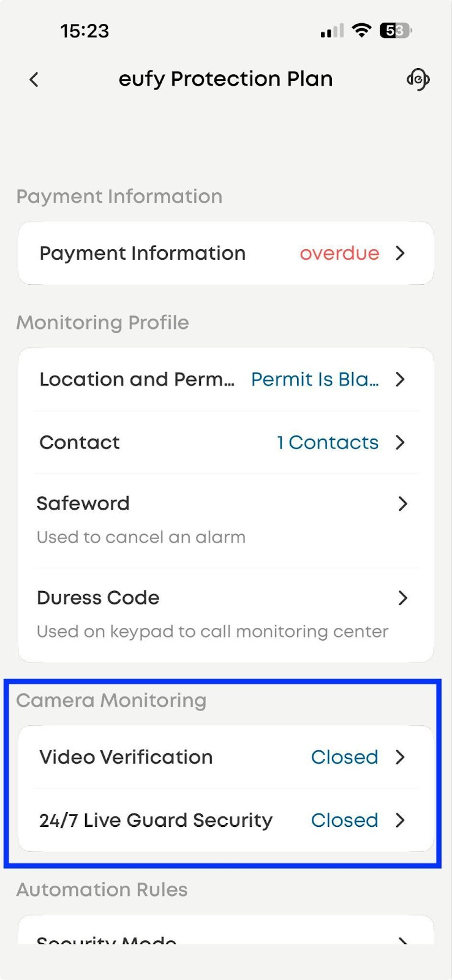Tap the back arrow icon
This screenshot has width=452, height=980.
click(x=34, y=80)
